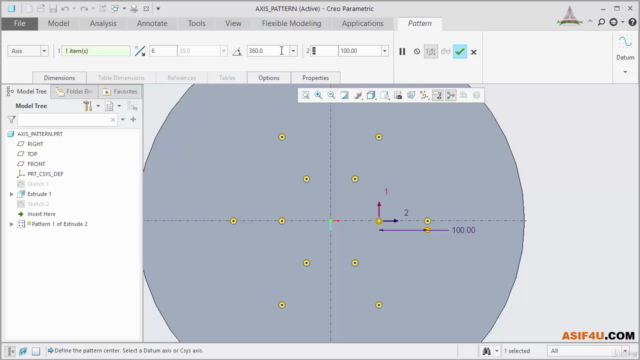Open the Favorites navigator tab
Viewport: 640px width, 360px height.
[120, 91]
